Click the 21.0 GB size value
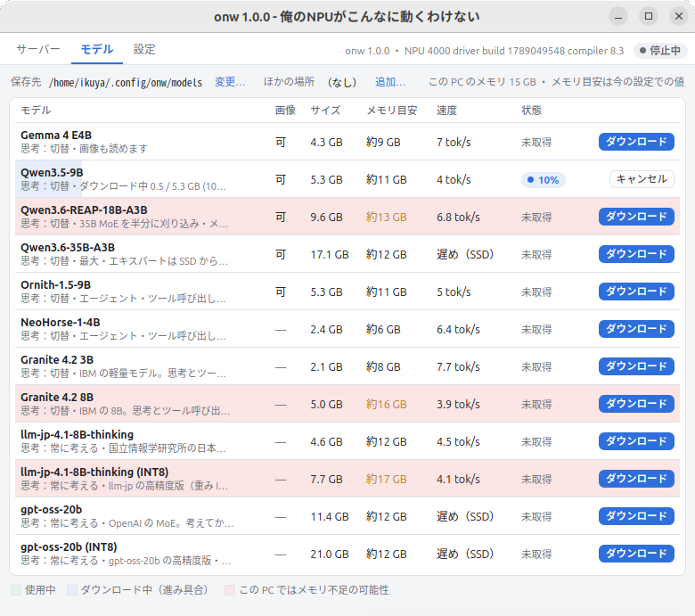 (330, 554)
